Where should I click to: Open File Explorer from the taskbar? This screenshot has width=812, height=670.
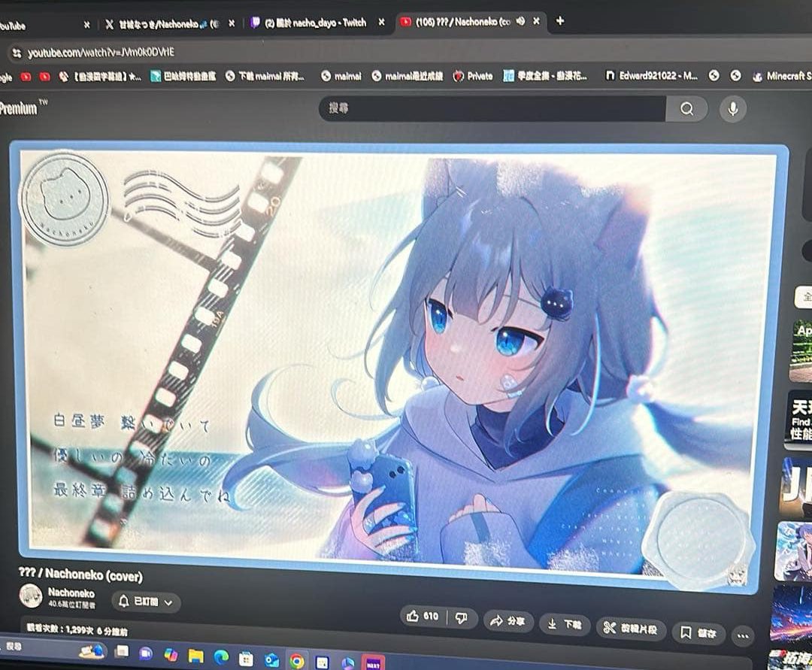[x=195, y=656]
